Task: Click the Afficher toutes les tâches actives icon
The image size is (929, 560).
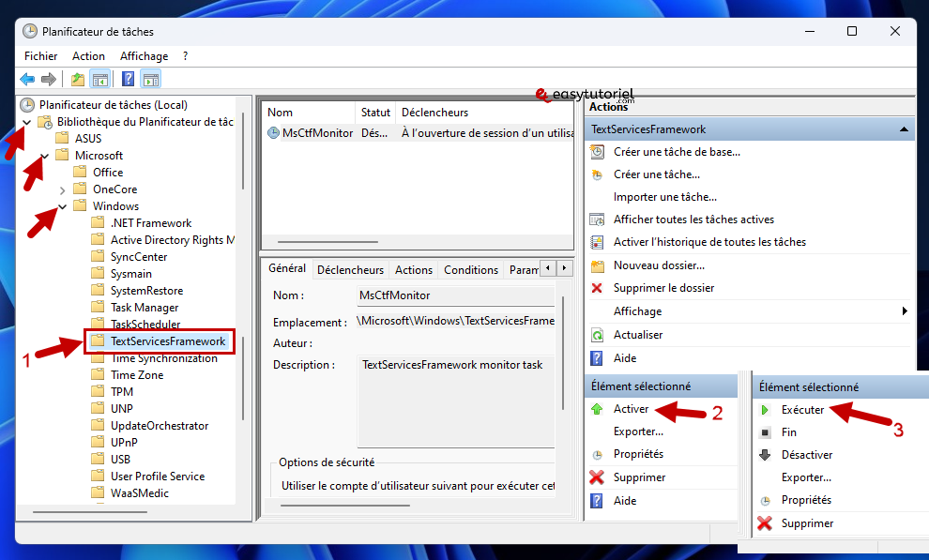Action: pos(597,219)
